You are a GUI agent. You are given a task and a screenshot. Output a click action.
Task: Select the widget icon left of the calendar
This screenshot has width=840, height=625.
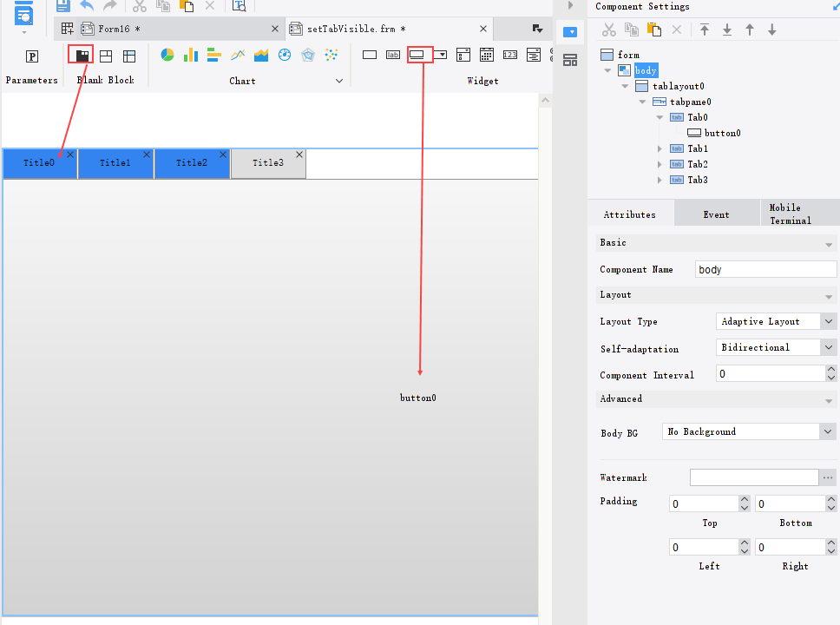point(463,55)
